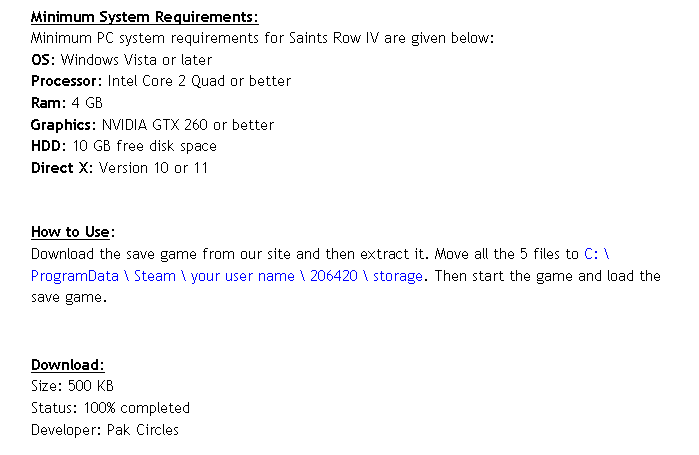699x455 pixels.
Task: Click the 'Status: 100% completed' line
Action: click(110, 408)
